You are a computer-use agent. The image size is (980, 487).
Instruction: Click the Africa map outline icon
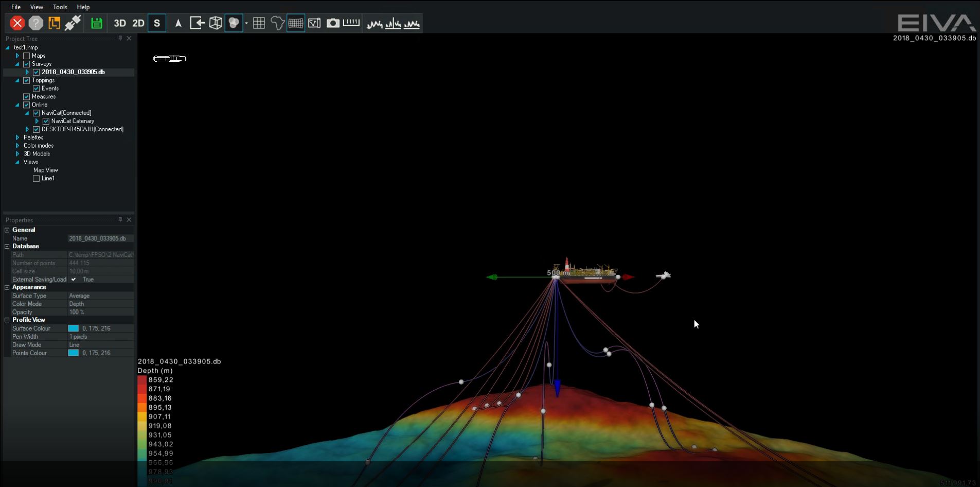click(x=277, y=23)
